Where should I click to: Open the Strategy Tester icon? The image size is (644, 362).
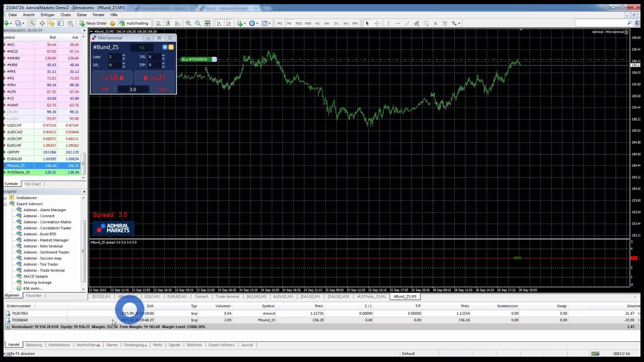point(70,23)
